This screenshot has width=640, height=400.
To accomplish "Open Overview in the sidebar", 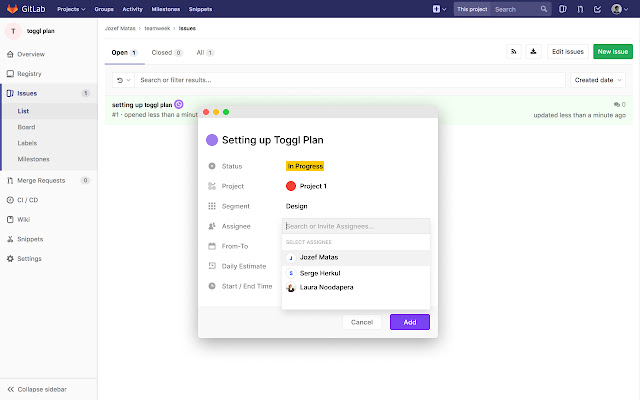I will pyautogui.click(x=31, y=54).
